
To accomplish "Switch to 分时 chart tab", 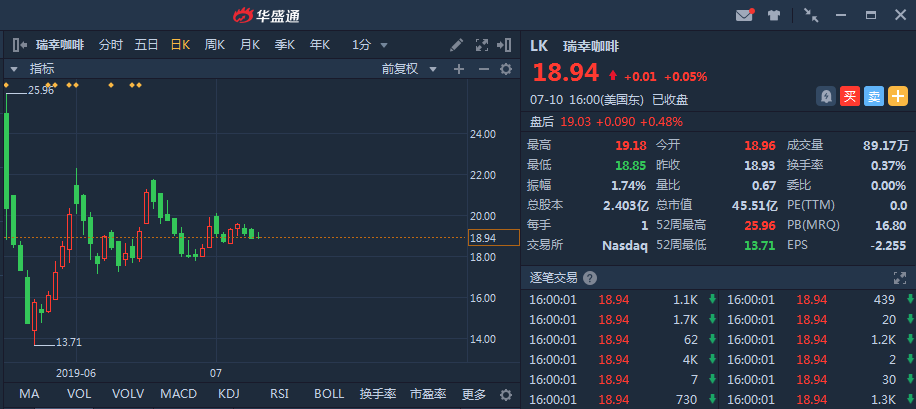I will [x=111, y=45].
